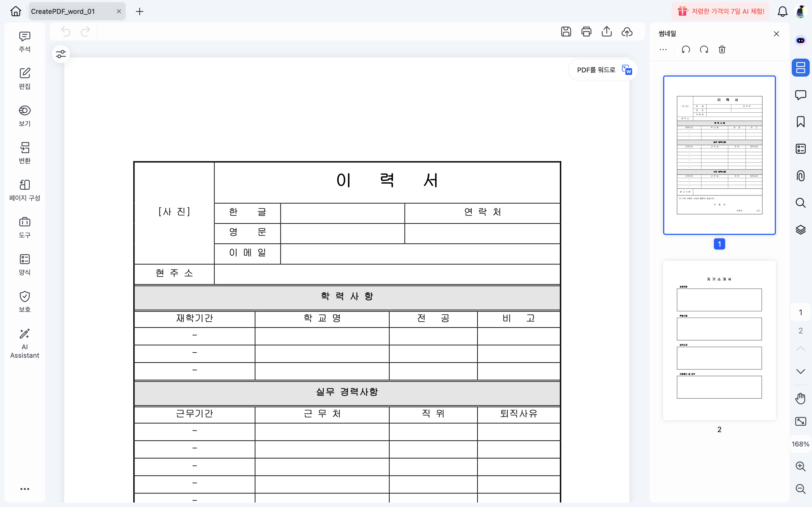
Task: Collapse thumbnails using the down chevron
Action: pyautogui.click(x=801, y=370)
